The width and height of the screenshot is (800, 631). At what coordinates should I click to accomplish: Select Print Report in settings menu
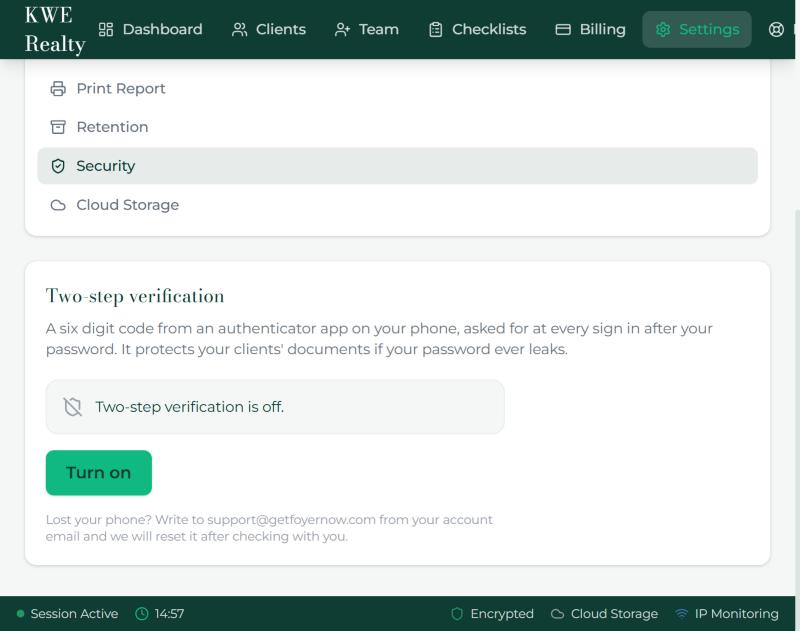[397, 89]
